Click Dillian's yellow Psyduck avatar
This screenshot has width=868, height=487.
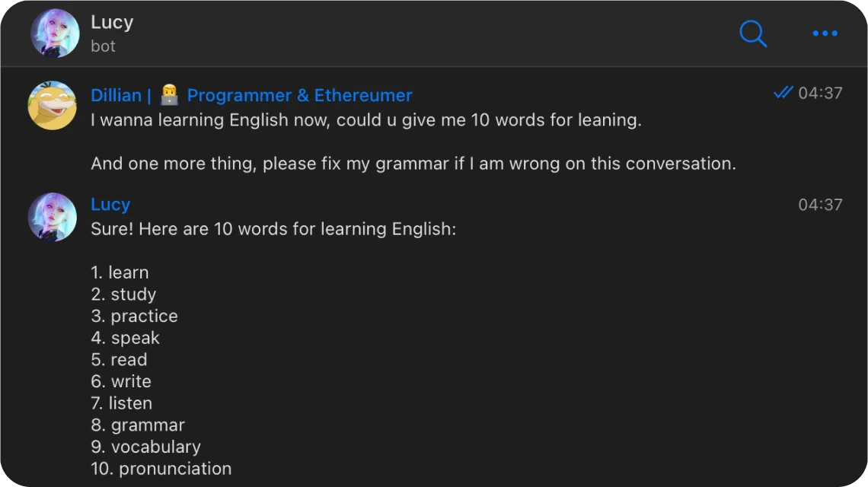point(53,106)
